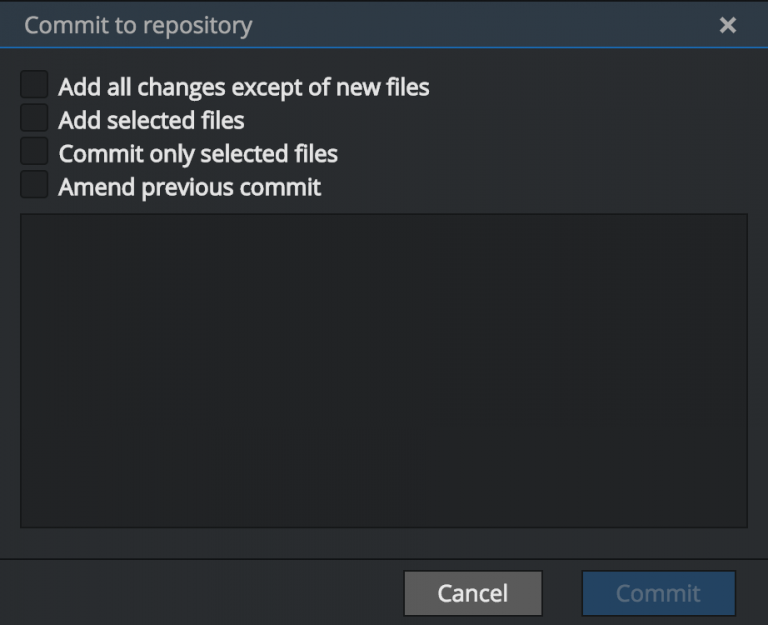Click inside the commit message text area
The height and width of the screenshot is (625, 768).
pyautogui.click(x=383, y=370)
